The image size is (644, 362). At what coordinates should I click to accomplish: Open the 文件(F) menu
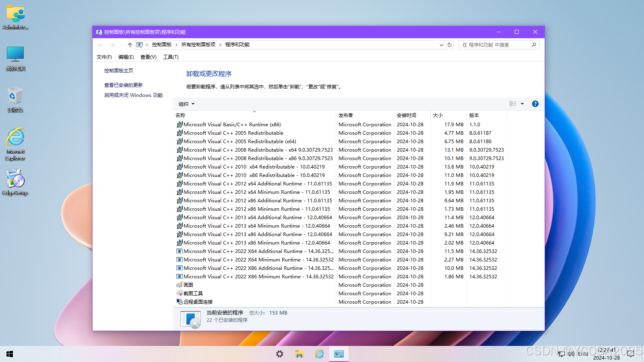[104, 57]
